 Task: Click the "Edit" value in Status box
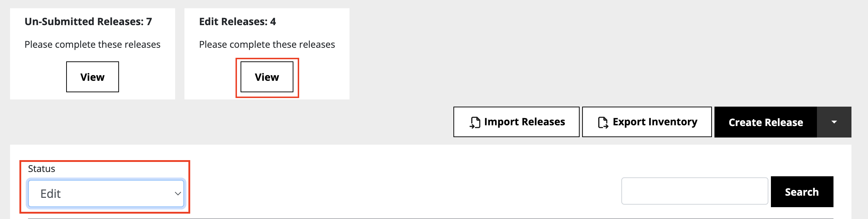click(x=51, y=194)
